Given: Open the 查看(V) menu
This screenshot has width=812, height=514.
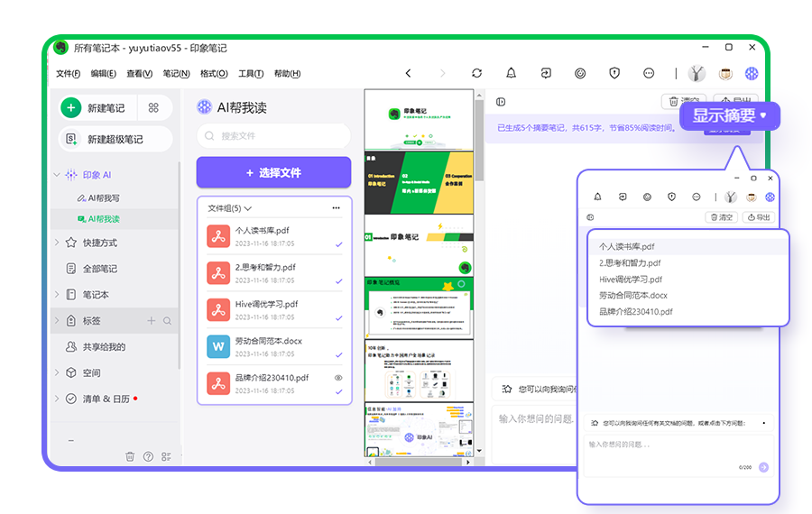Looking at the screenshot, I should pyautogui.click(x=139, y=74).
